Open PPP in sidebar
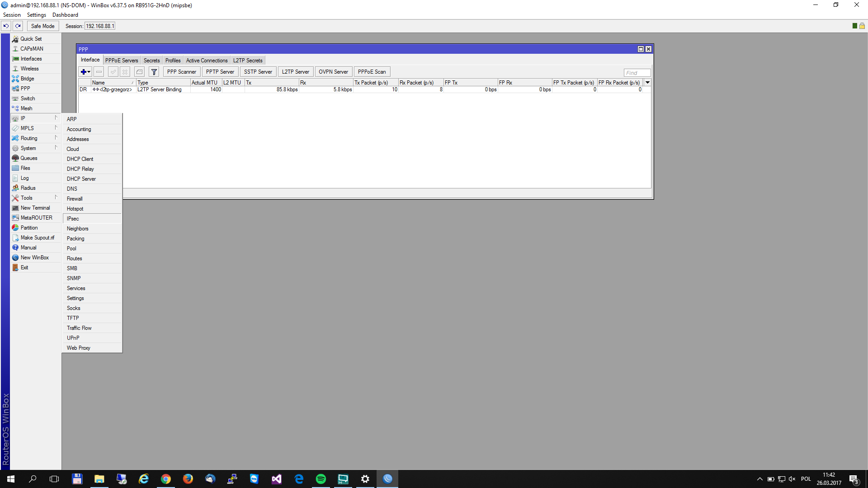The width and height of the screenshot is (868, 488). click(36, 89)
